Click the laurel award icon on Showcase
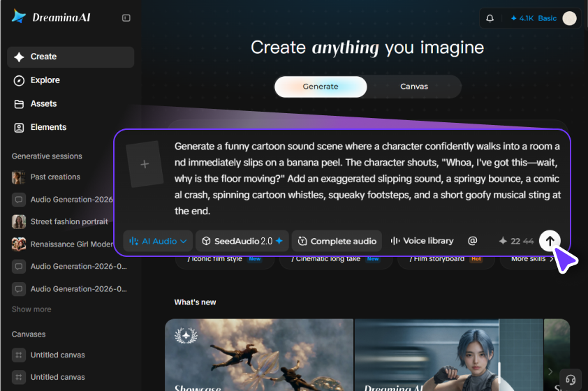 [186, 336]
